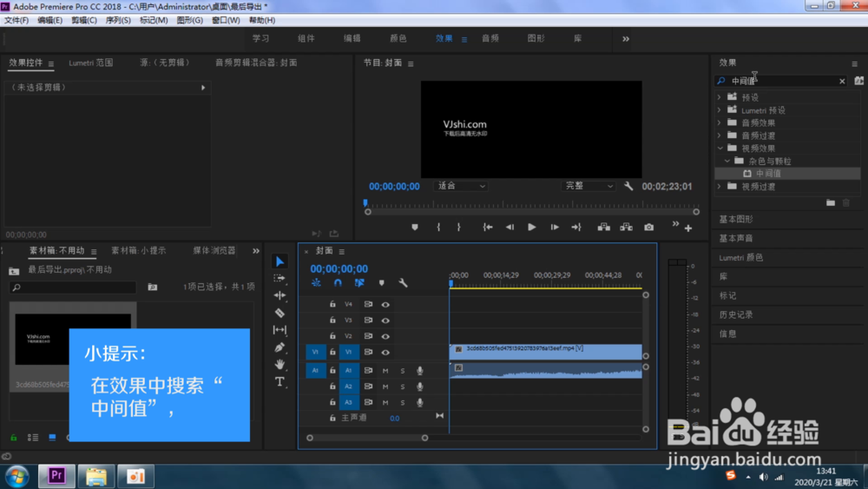Expand the Lumetri 预设 folder
The height and width of the screenshot is (489, 868).
[x=719, y=109]
